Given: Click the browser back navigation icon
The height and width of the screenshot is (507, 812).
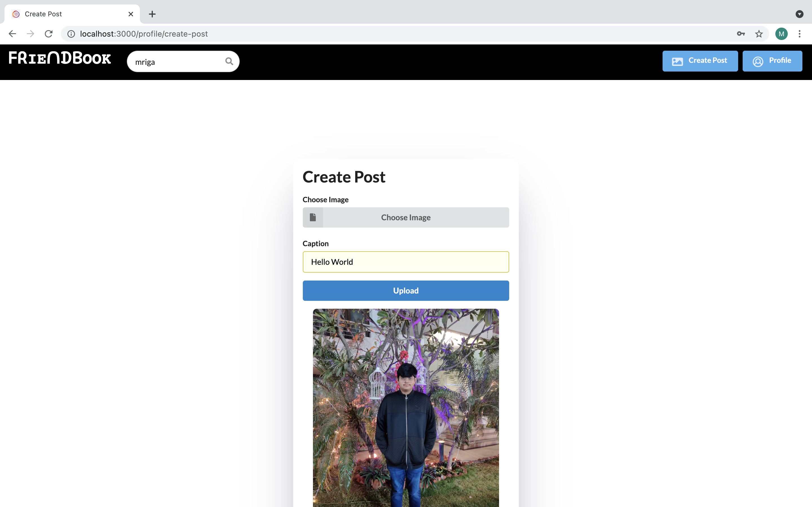Looking at the screenshot, I should [x=11, y=34].
